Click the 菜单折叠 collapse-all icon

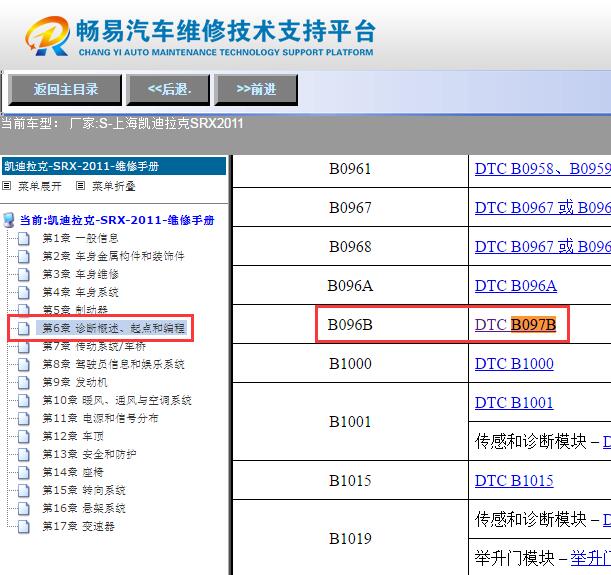pyautogui.click(x=80, y=186)
